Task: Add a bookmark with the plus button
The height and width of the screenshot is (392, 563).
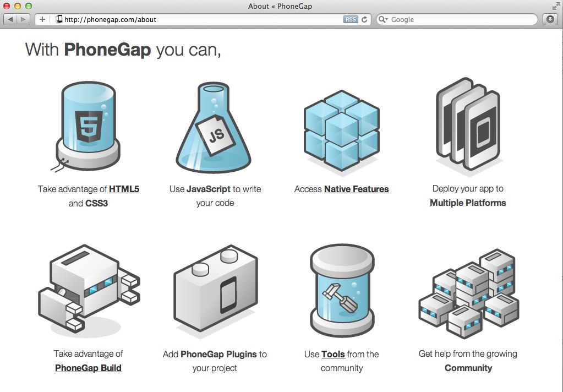Action: (x=42, y=19)
